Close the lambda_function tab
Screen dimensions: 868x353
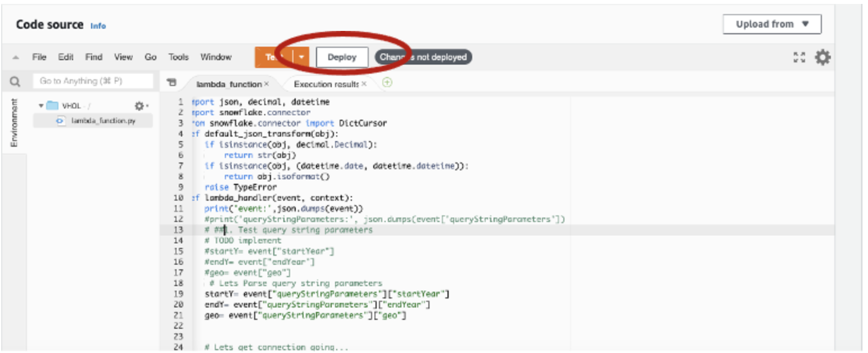click(x=266, y=84)
